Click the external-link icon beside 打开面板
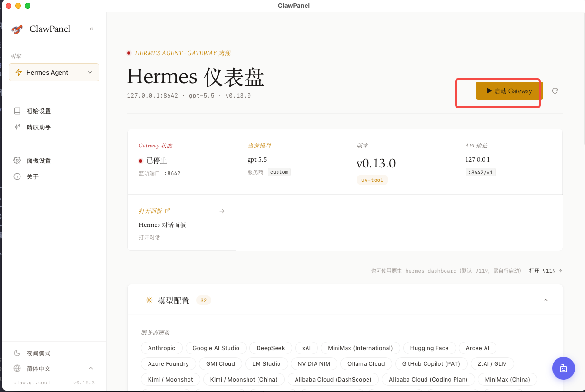Screen dimensions: 585x392 [168, 211]
